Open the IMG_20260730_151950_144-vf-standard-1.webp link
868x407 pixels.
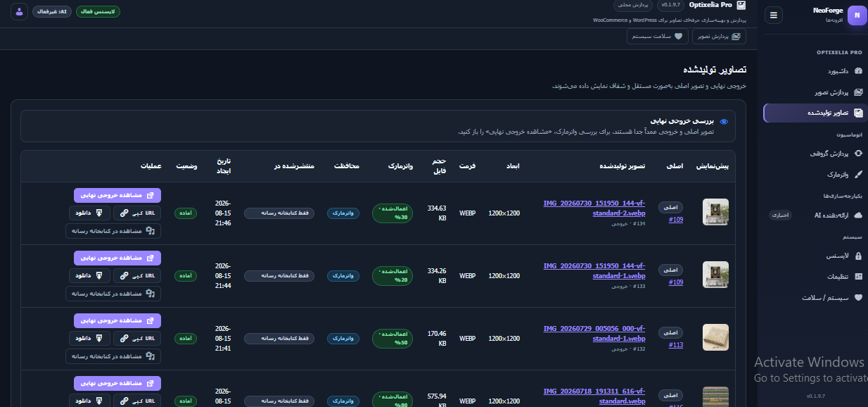tap(594, 270)
